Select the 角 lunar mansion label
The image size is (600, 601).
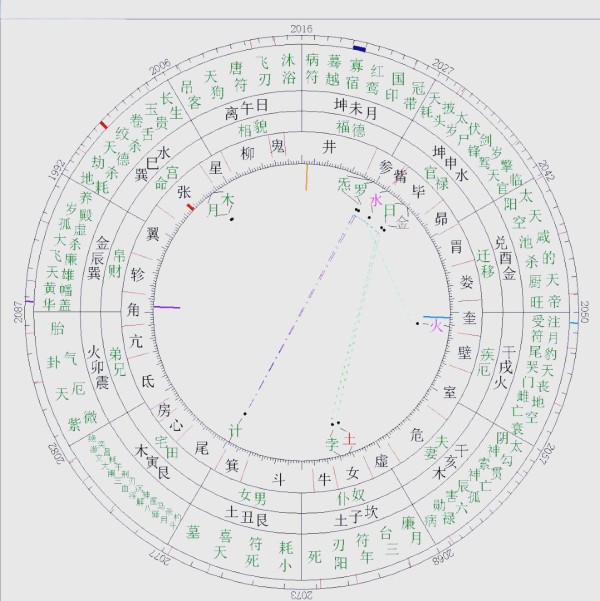pos(136,311)
